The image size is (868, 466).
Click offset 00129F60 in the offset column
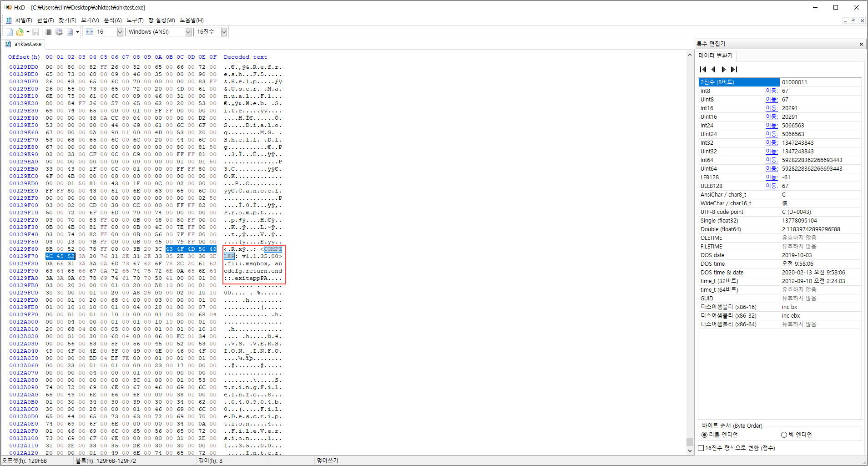point(24,249)
